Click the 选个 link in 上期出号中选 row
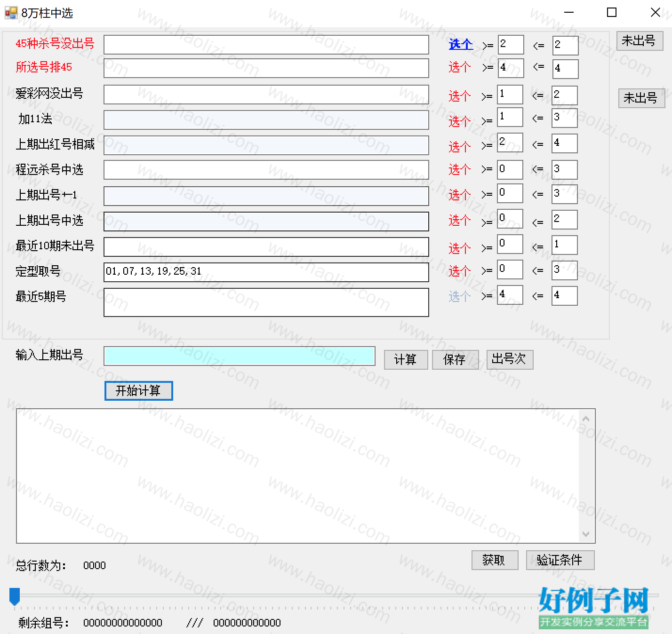672x634 pixels. (x=460, y=221)
